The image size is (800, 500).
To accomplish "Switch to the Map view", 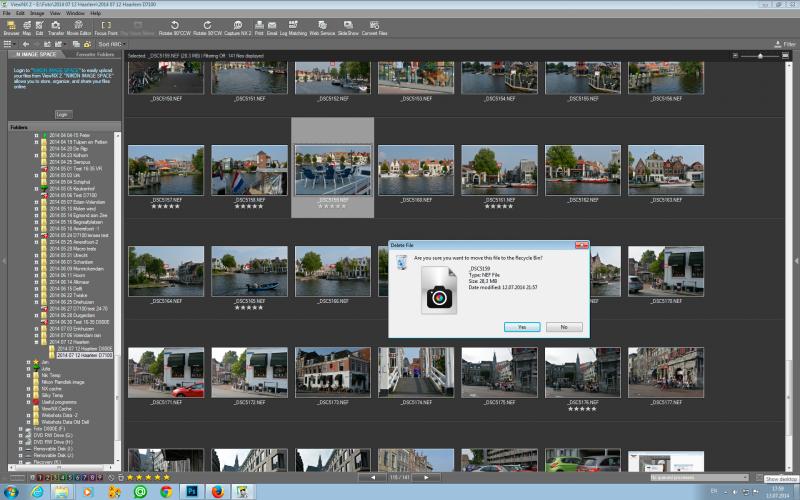I will click(x=27, y=28).
